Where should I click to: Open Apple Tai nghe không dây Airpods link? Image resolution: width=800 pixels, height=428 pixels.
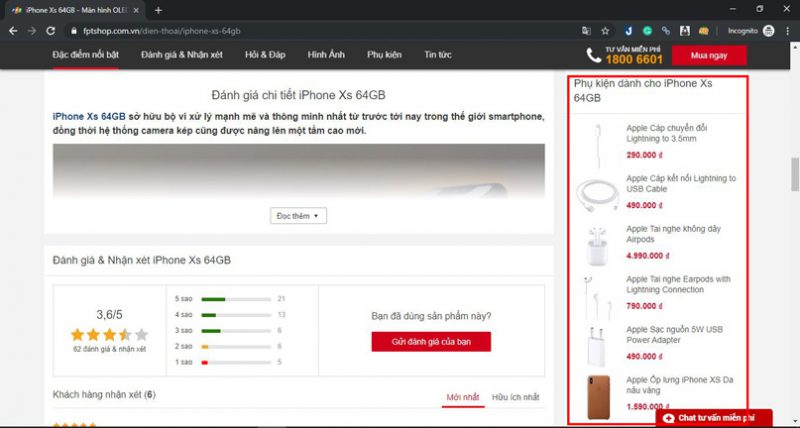pyautogui.click(x=673, y=234)
